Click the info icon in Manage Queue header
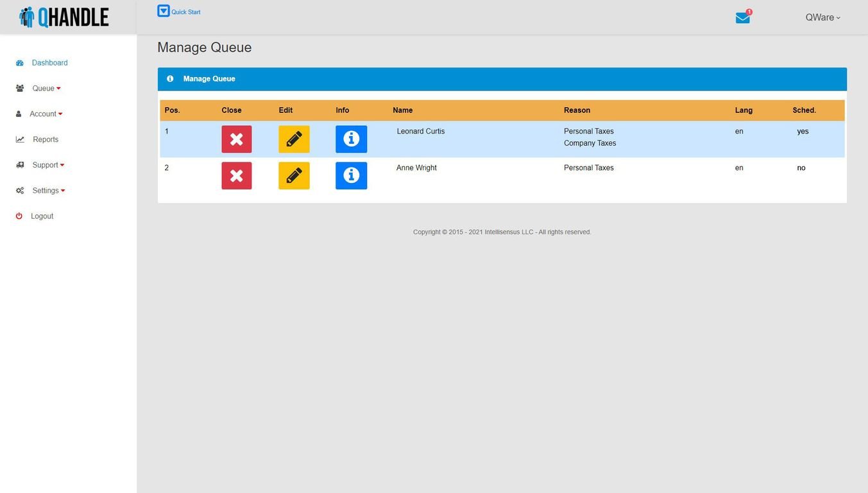868x493 pixels. (x=170, y=79)
